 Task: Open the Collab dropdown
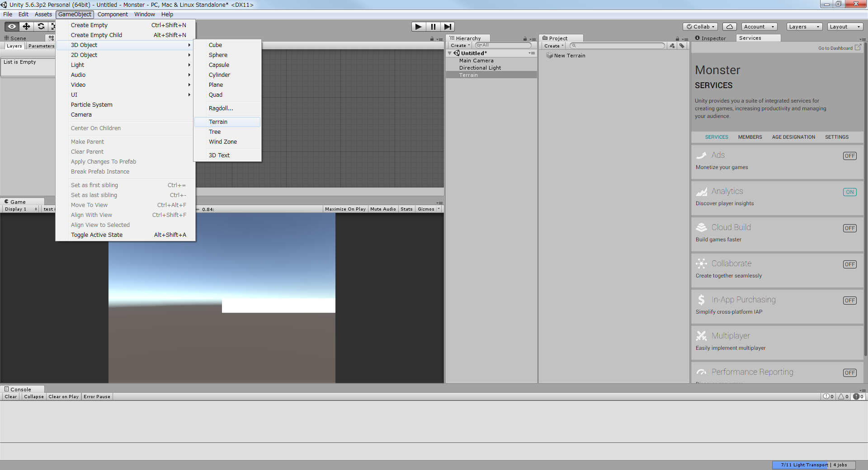(701, 27)
